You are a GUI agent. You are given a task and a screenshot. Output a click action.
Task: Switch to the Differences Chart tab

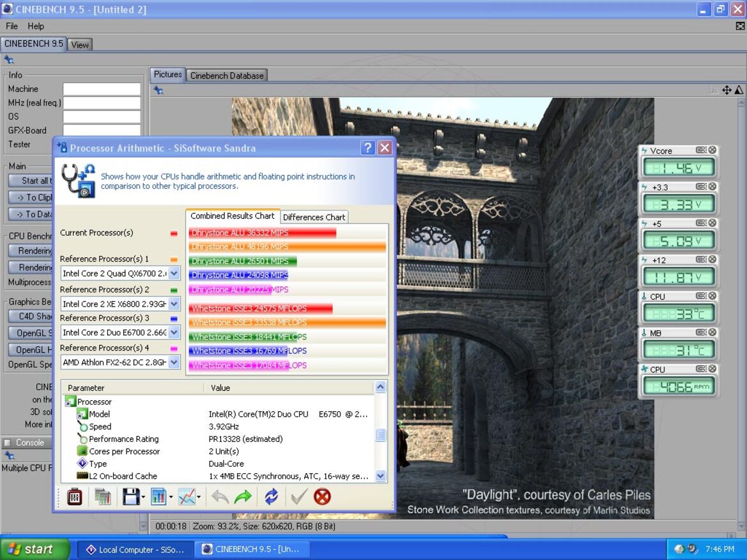314,217
